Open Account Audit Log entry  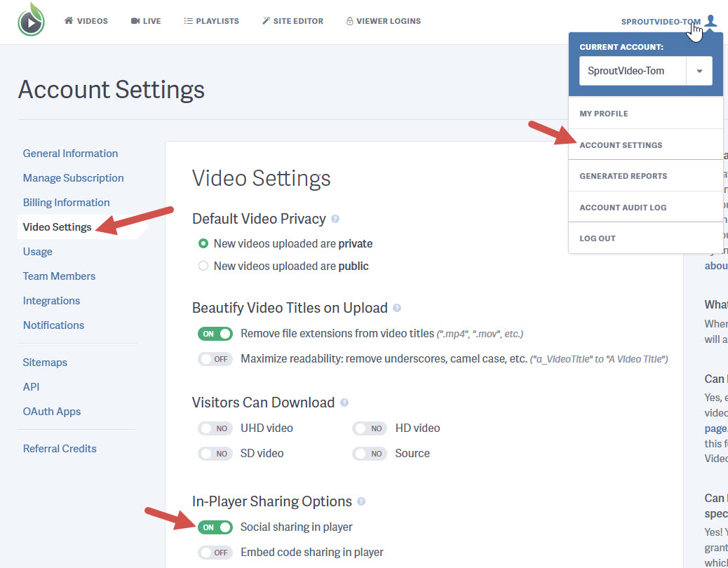coord(645,208)
